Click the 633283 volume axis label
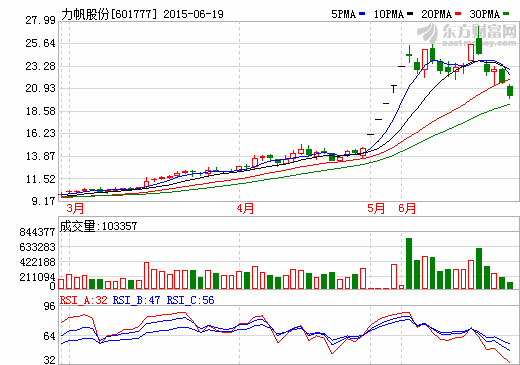 [37, 247]
